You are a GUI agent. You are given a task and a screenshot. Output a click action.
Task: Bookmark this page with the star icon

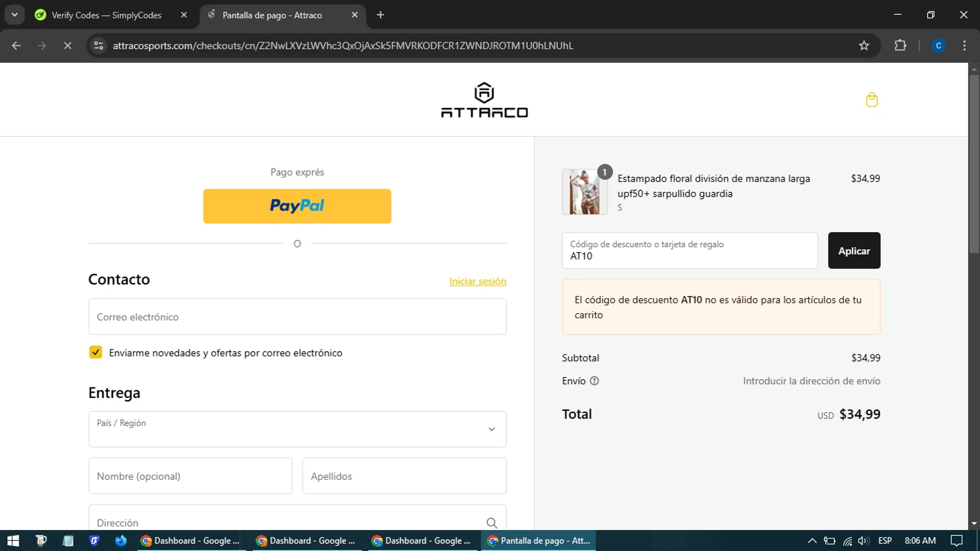pyautogui.click(x=864, y=46)
